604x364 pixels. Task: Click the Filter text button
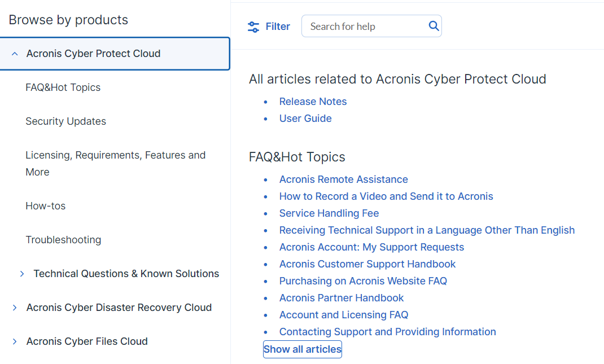click(x=278, y=27)
